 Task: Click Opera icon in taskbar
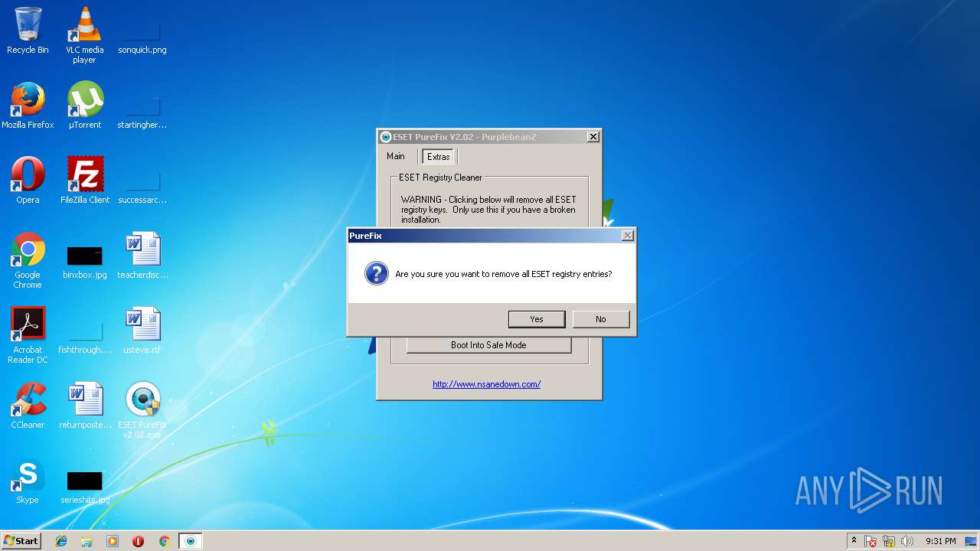[139, 541]
